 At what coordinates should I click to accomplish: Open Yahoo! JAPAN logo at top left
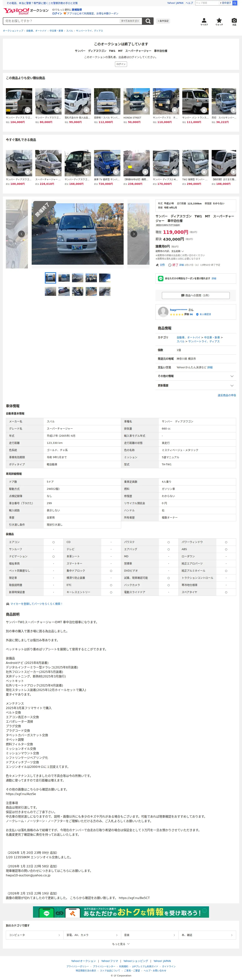click(x=16, y=11)
